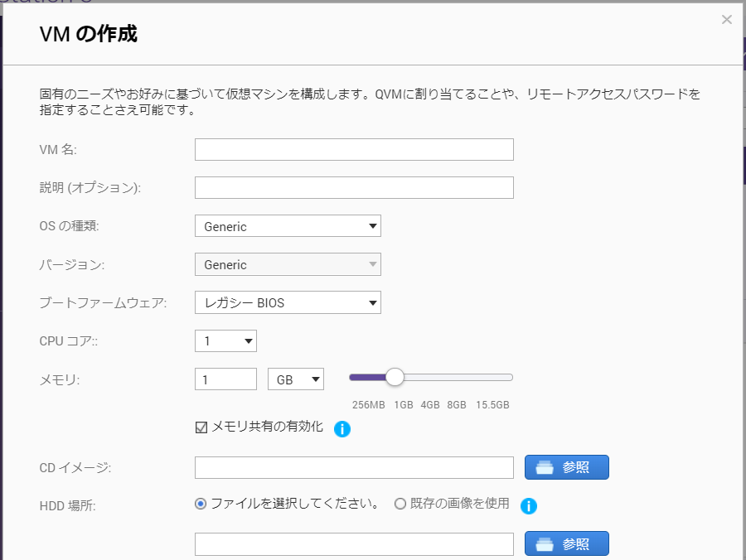
Task: Open the バージョン Generic dropdown
Action: 288,264
